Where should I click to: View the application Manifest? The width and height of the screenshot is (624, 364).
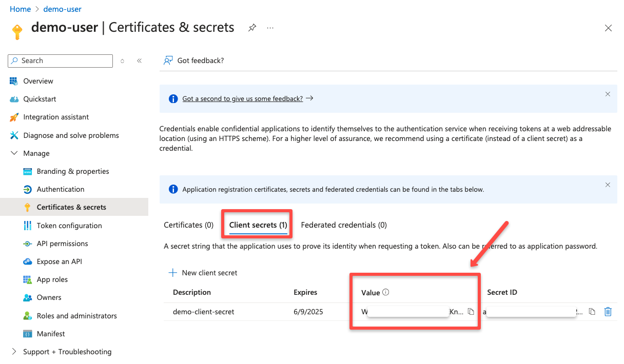tap(49, 333)
